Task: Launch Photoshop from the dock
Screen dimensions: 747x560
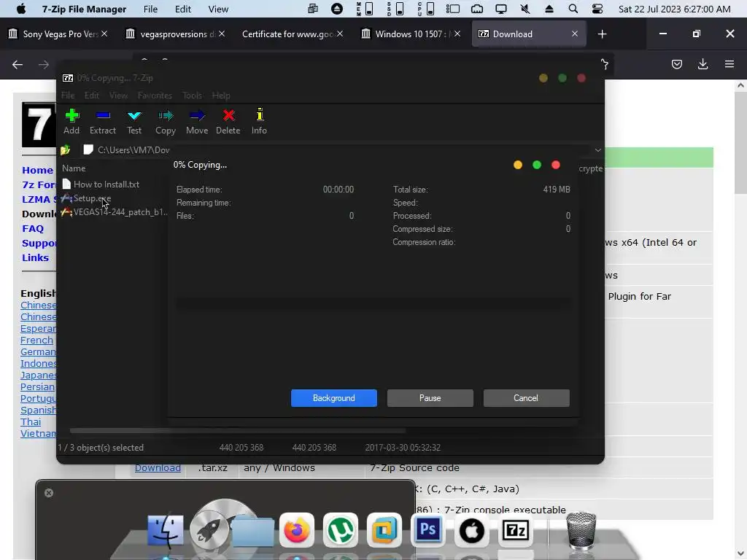Action: (x=427, y=529)
